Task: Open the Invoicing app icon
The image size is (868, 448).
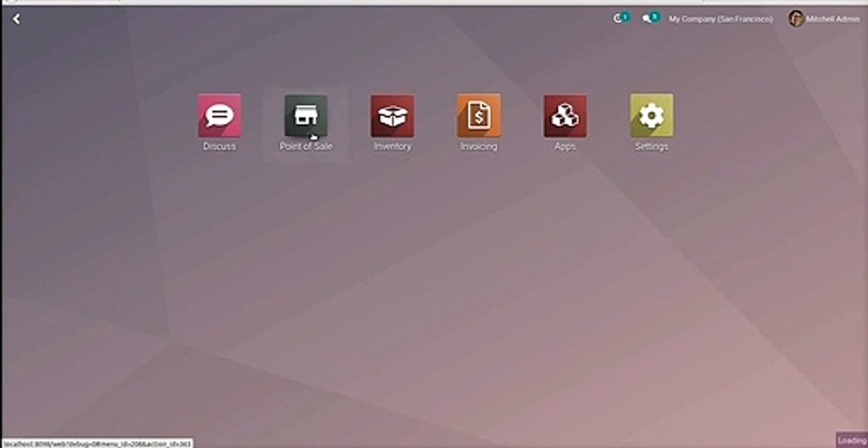Action: (x=479, y=116)
